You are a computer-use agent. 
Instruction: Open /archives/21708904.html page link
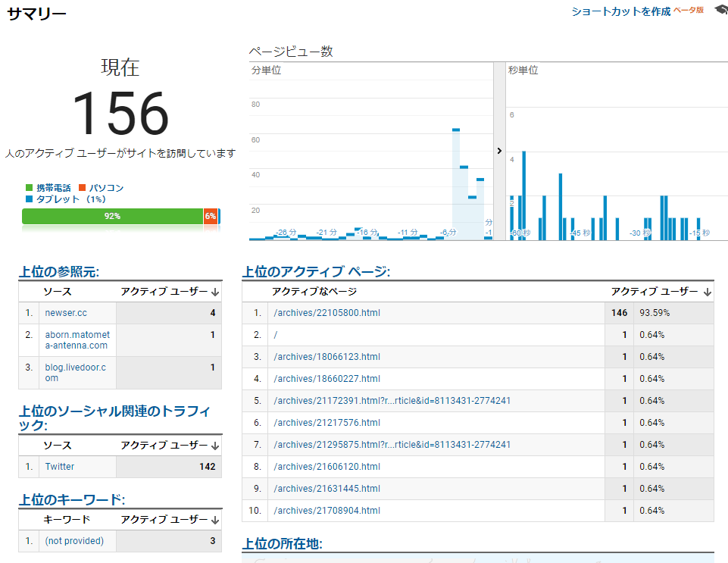point(327,511)
